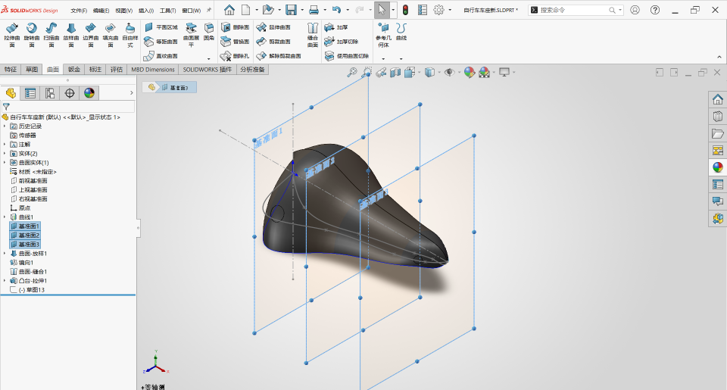The height and width of the screenshot is (390, 727).
Task: Select the 圆角 fillet tool
Action: [209, 32]
